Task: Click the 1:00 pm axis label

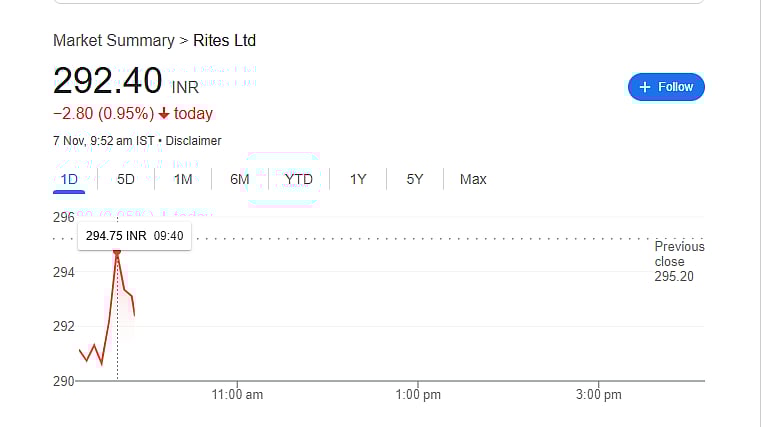Action: click(x=418, y=395)
